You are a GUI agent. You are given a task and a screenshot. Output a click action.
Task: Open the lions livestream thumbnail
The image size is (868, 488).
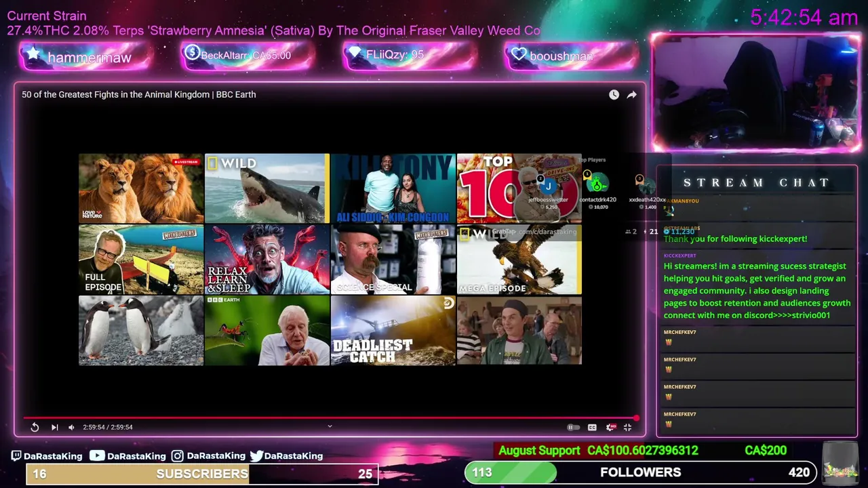141,188
